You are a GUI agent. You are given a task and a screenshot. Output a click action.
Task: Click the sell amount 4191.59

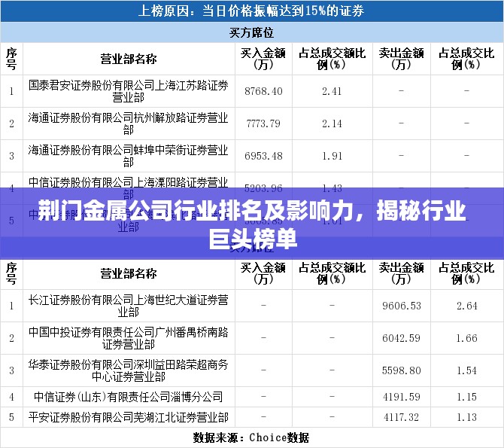[401, 397]
